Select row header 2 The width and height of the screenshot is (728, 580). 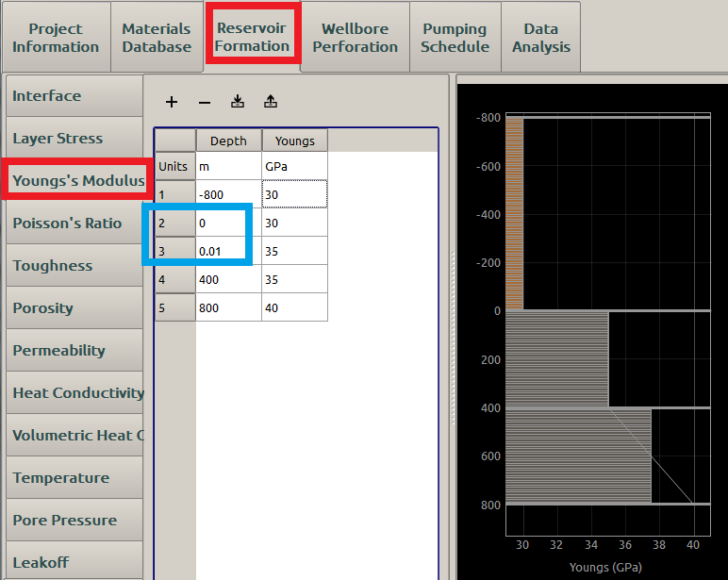coord(175,223)
